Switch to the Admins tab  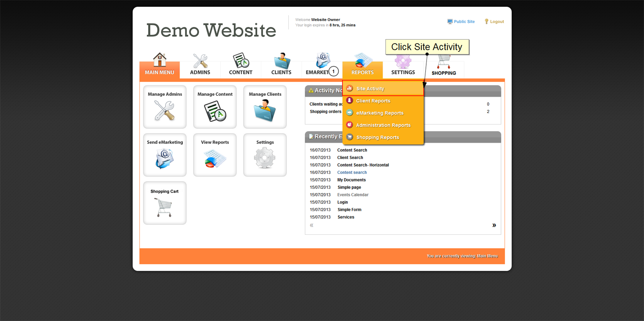tap(200, 66)
